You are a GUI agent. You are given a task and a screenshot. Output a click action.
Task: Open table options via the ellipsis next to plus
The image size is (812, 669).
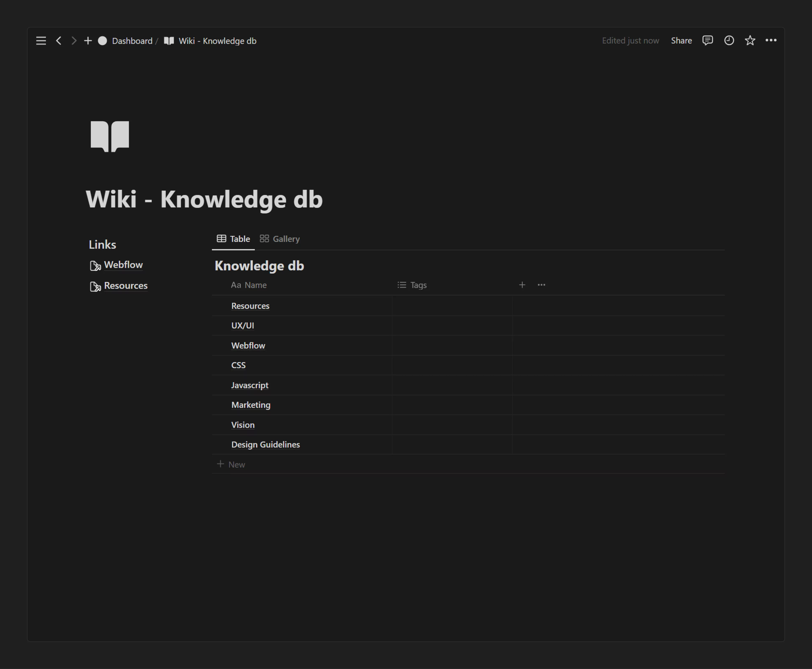tap(541, 285)
